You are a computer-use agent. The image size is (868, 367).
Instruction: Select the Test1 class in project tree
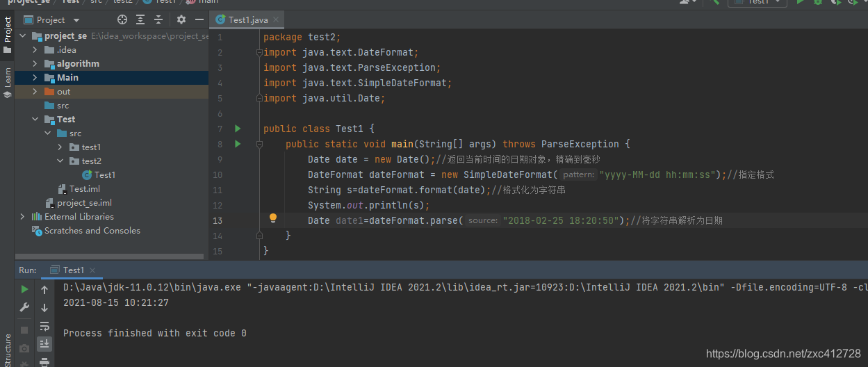click(x=99, y=175)
